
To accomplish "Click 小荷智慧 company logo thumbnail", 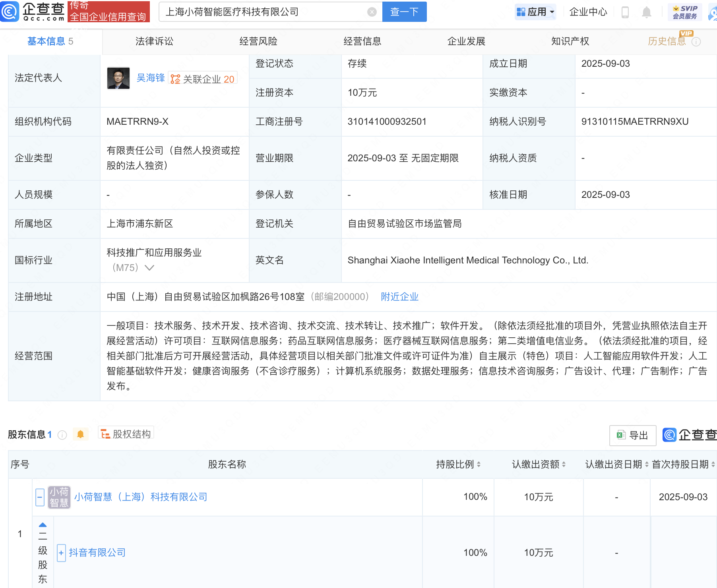I will (x=59, y=497).
